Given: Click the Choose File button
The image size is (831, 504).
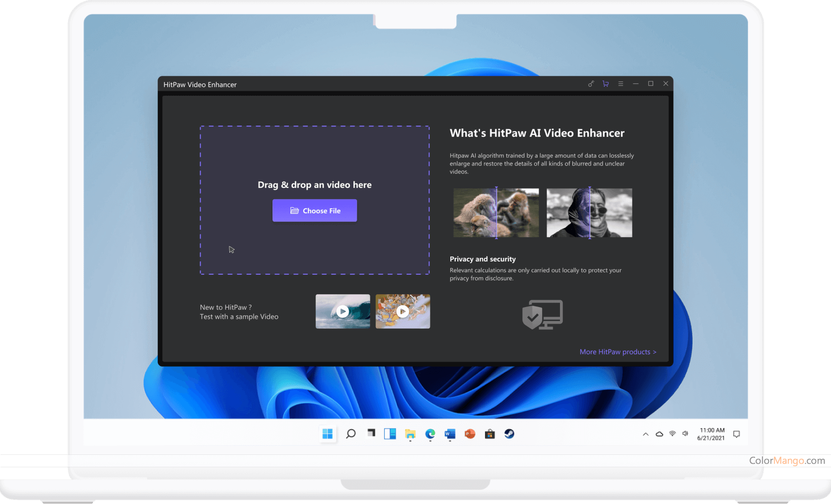Looking at the screenshot, I should click(x=314, y=210).
